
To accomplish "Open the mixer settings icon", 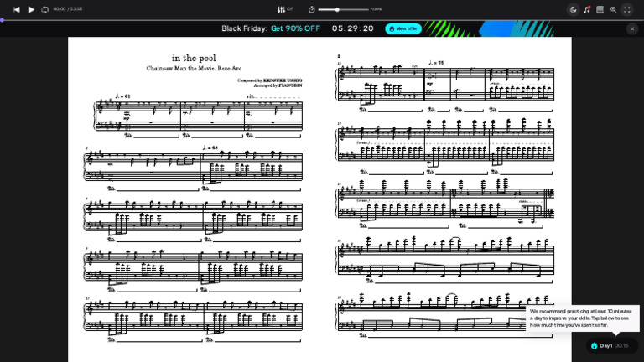I will (282, 9).
